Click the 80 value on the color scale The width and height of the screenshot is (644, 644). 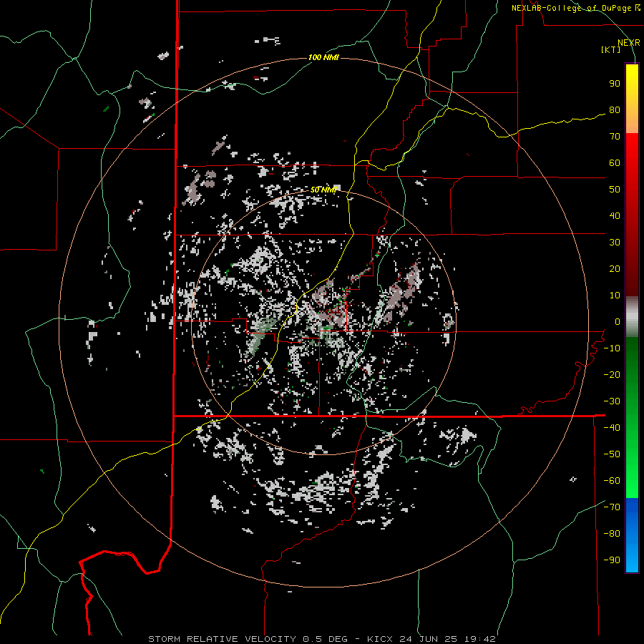click(615, 109)
